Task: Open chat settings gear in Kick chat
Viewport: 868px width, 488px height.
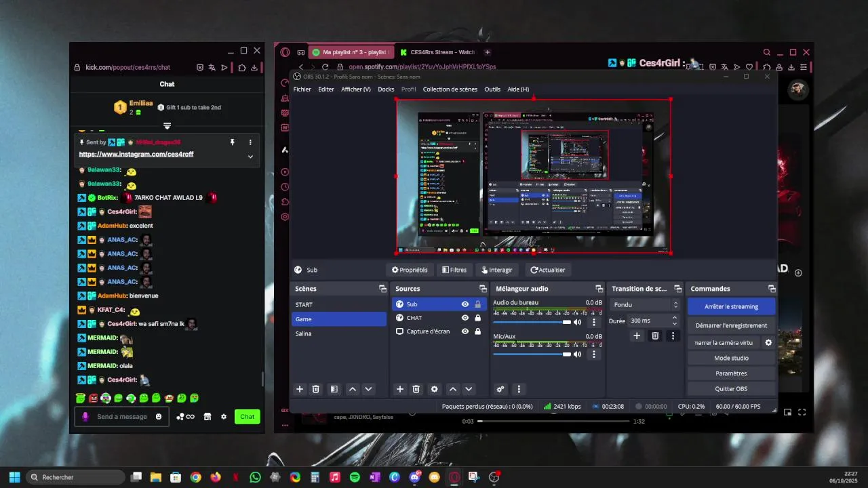Action: (x=224, y=417)
